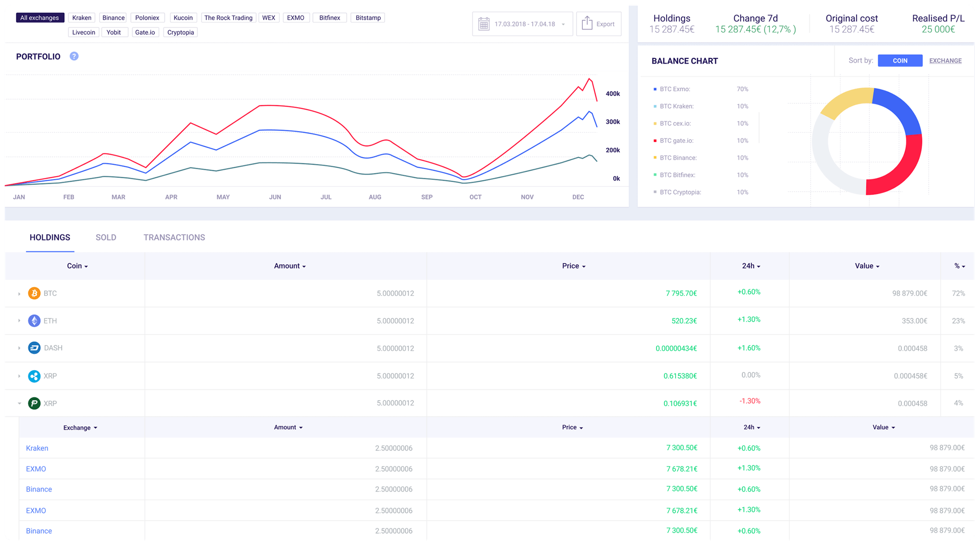This screenshot has width=980, height=546.
Task: Switch to the SOLD tab
Action: [x=106, y=238]
